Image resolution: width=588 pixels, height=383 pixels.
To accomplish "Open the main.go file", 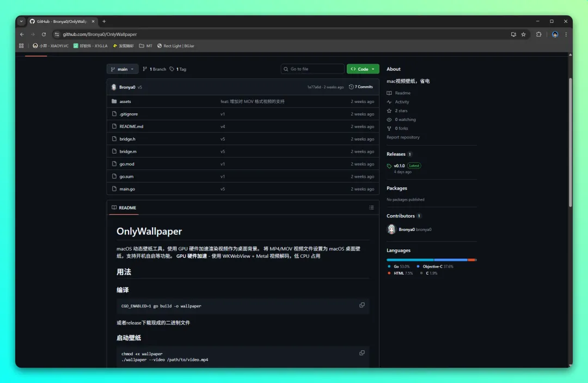I will (127, 189).
